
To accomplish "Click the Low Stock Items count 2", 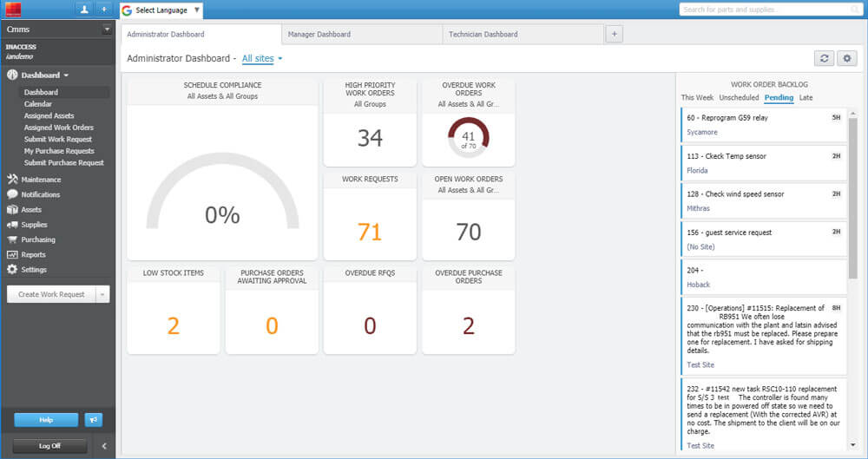I will pyautogui.click(x=174, y=325).
